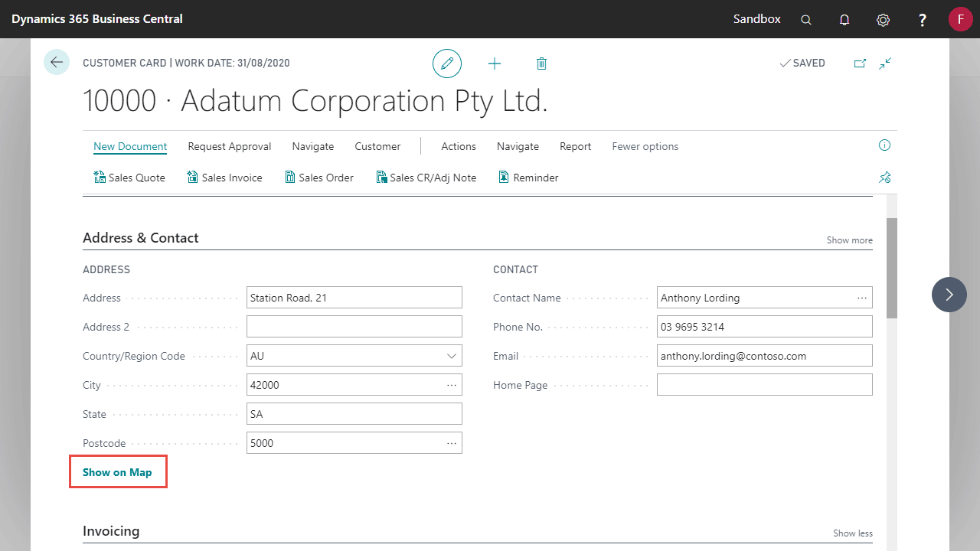Open Contact Name lookup ellipsis

click(x=862, y=298)
